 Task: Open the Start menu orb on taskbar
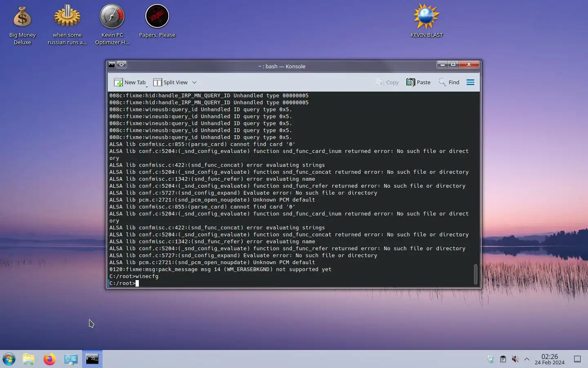pyautogui.click(x=9, y=359)
